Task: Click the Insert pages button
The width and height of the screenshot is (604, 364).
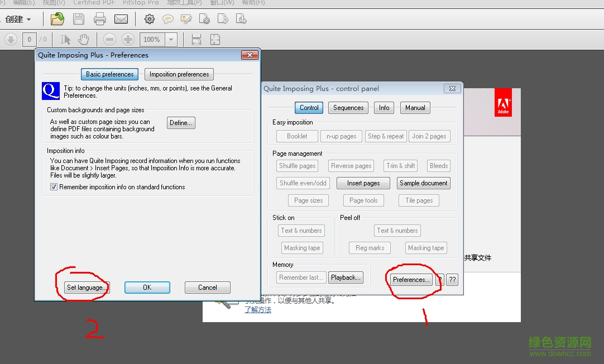Action: 363,183
